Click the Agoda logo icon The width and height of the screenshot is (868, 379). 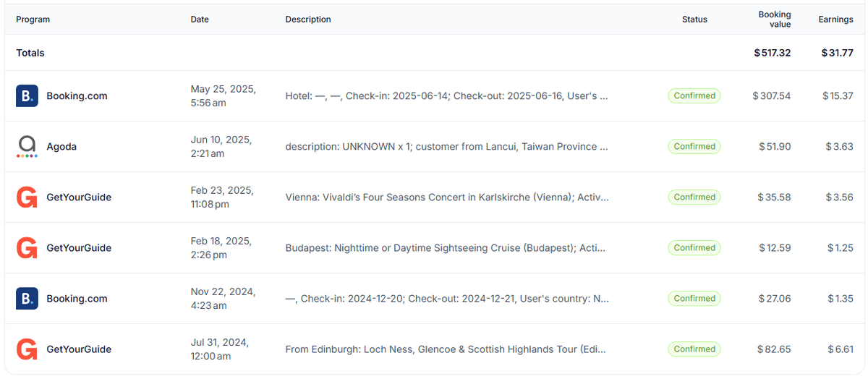tap(27, 146)
